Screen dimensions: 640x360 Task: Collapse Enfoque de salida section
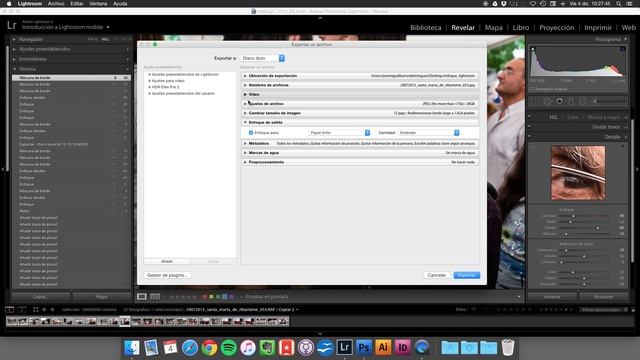[x=245, y=122]
